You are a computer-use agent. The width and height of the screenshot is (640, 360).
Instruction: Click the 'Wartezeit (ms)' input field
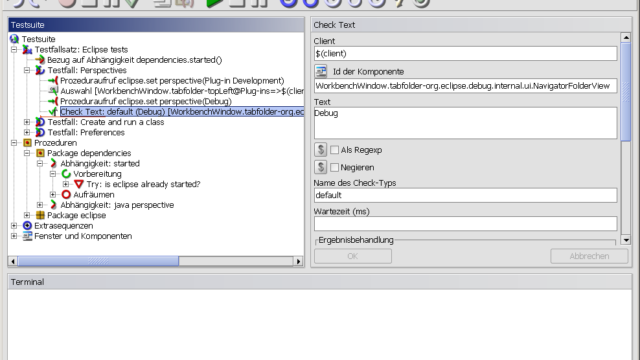[465, 224]
